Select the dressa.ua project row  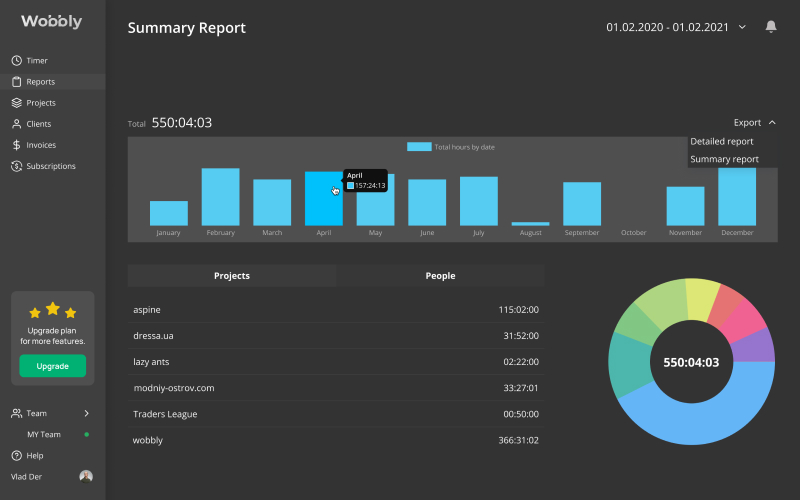(x=336, y=336)
